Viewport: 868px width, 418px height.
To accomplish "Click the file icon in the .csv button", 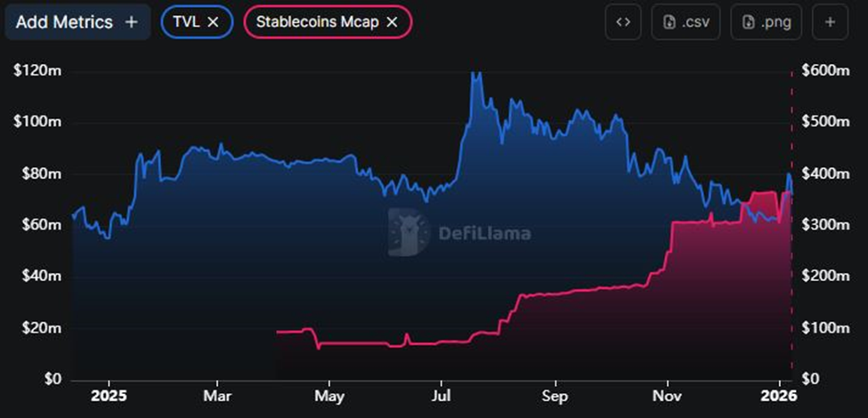I will [x=669, y=22].
